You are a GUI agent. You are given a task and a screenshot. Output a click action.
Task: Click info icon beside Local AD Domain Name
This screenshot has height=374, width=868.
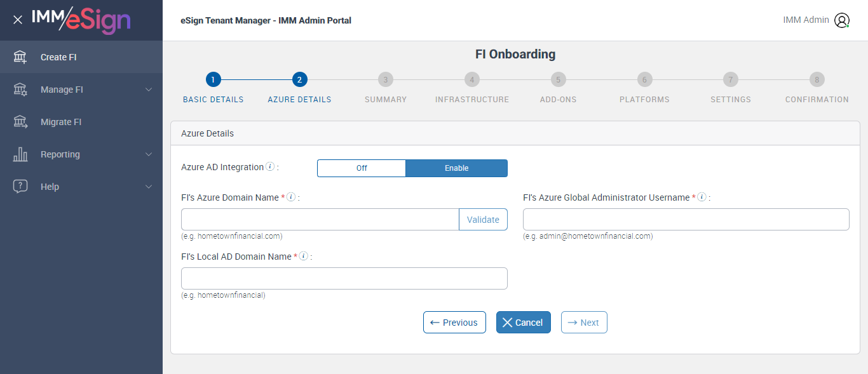pyautogui.click(x=304, y=257)
